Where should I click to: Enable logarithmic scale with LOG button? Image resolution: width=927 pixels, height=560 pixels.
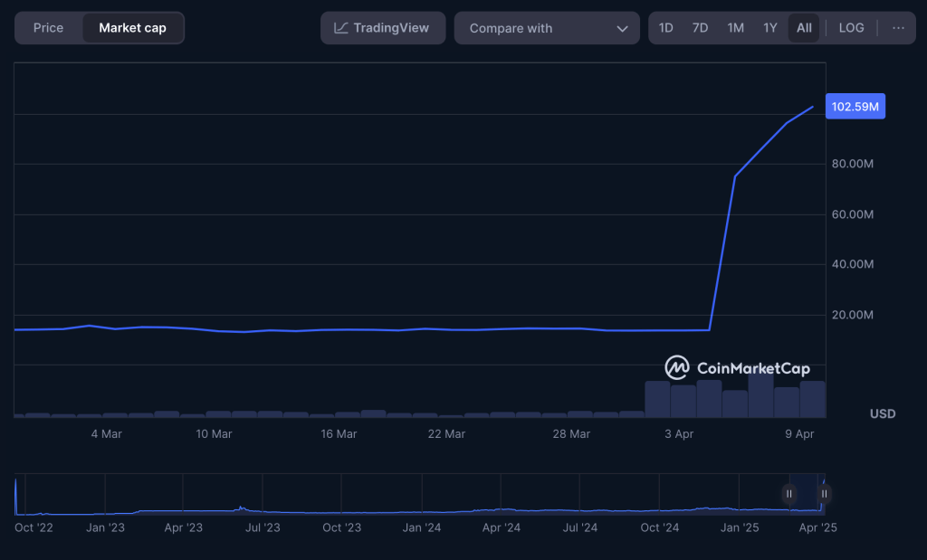click(x=850, y=27)
